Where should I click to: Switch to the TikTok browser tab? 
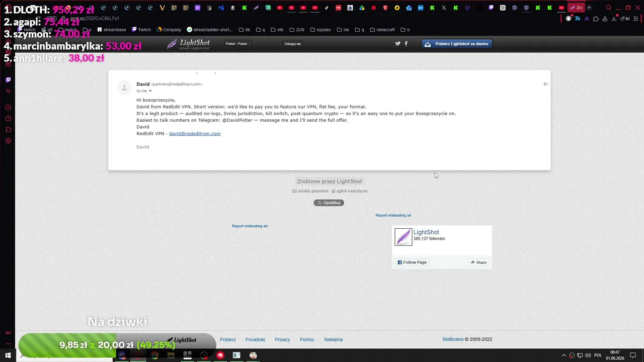pos(327,8)
